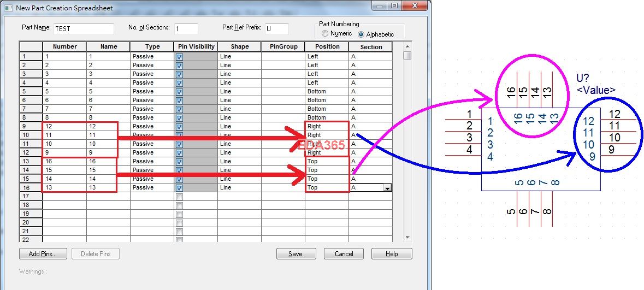
Task: Click the Type column header
Action: pos(152,47)
